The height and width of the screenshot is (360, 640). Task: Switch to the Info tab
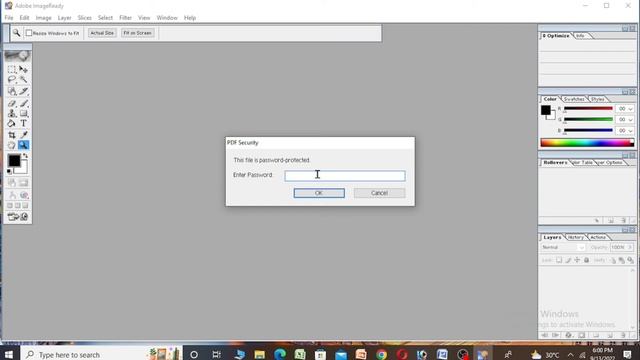tap(580, 36)
